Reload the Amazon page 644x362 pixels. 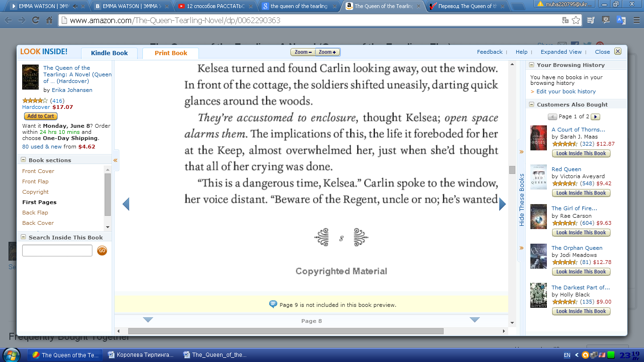pos(35,21)
